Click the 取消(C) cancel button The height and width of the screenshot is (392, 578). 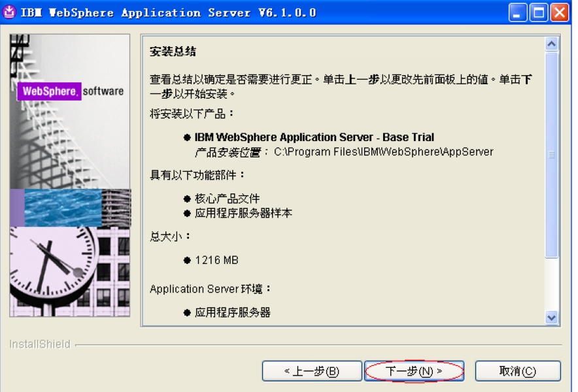pos(518,370)
